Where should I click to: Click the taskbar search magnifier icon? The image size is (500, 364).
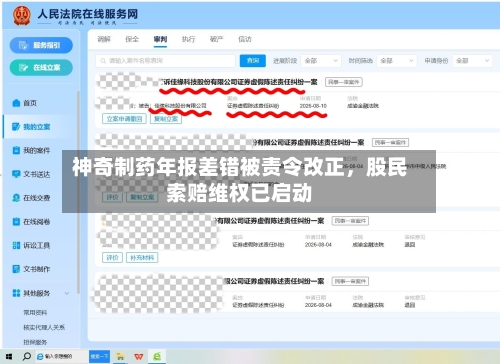(27, 356)
